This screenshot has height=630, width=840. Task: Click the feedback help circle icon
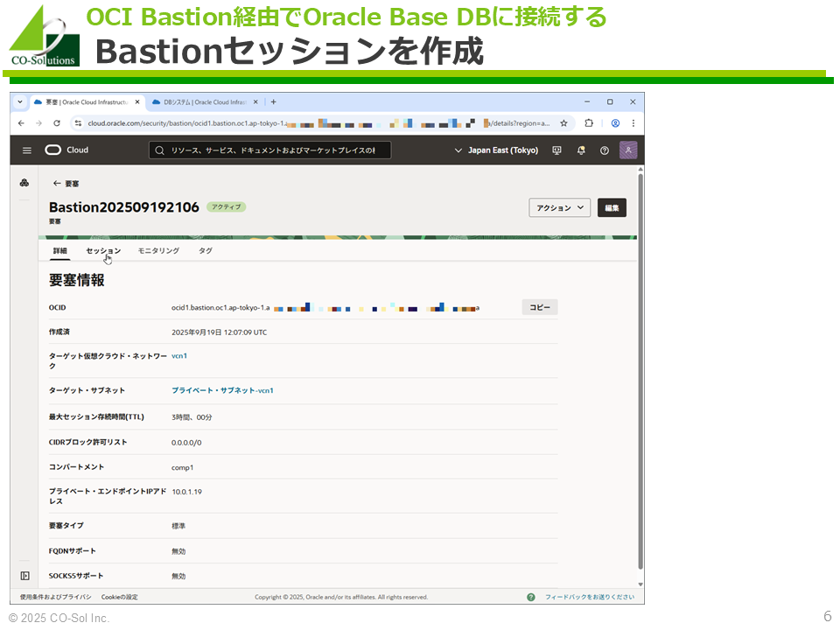pyautogui.click(x=531, y=597)
